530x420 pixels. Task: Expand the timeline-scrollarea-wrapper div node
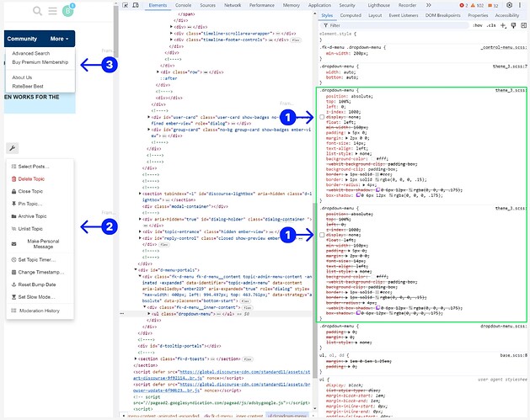coord(171,34)
